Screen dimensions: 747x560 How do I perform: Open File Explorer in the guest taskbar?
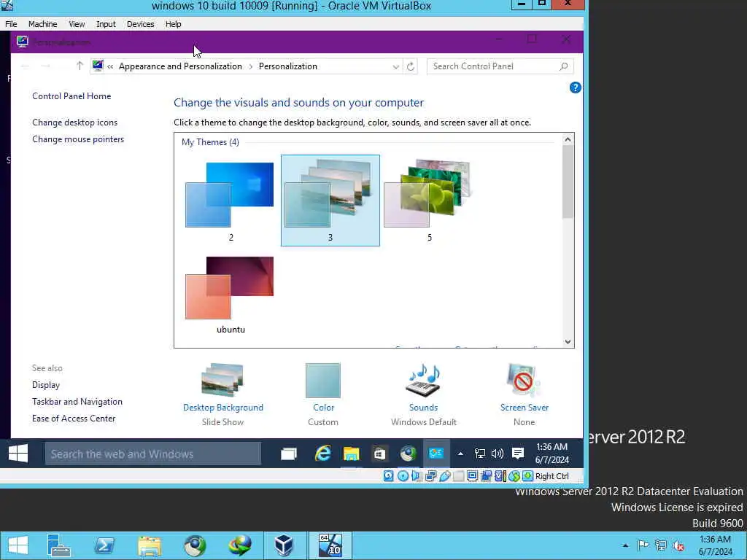tap(351, 454)
